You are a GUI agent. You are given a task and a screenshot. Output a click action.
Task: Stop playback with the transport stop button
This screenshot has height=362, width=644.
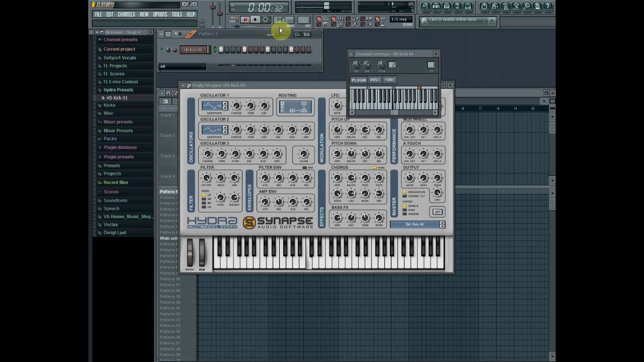pos(255,20)
